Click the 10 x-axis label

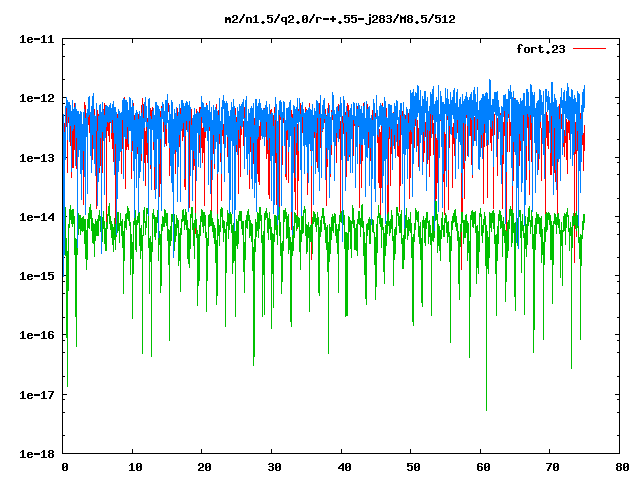[x=135, y=467]
